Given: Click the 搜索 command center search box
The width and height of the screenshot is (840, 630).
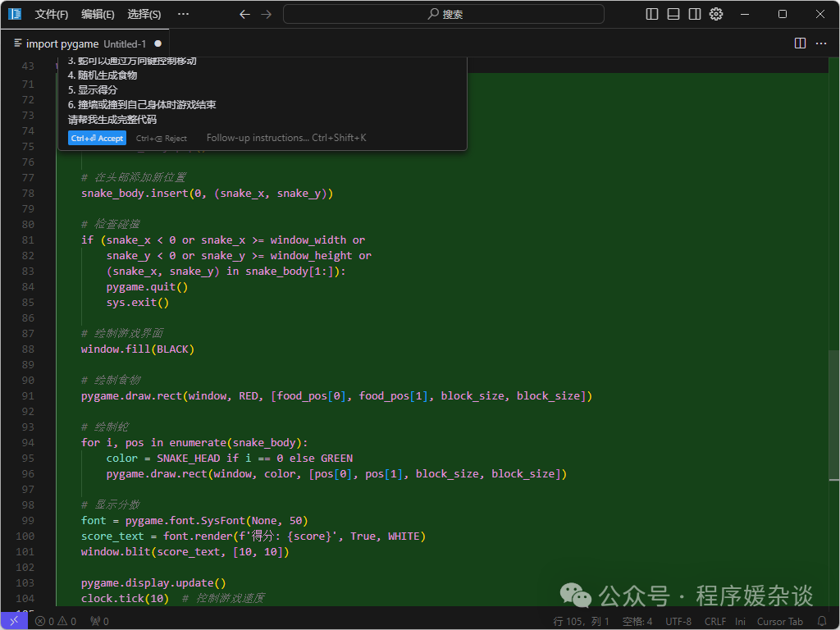Looking at the screenshot, I should point(444,14).
